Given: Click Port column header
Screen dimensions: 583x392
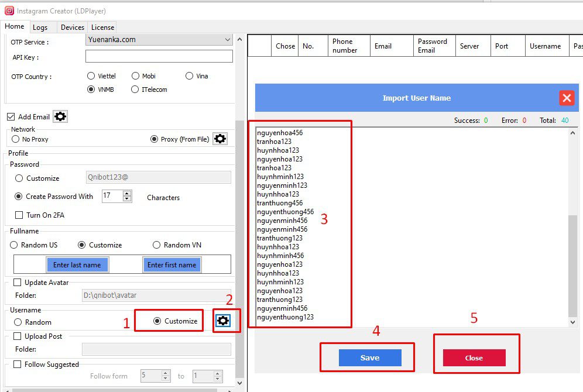Looking at the screenshot, I should tap(508, 46).
